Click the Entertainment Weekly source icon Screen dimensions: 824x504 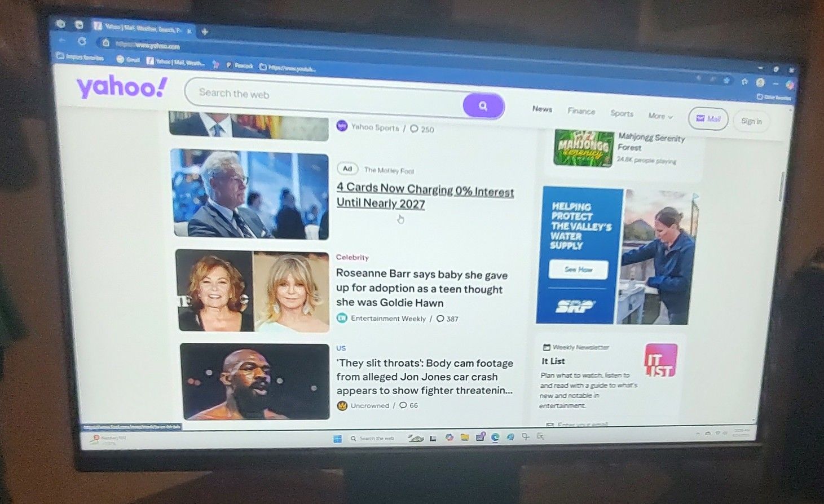(342, 318)
